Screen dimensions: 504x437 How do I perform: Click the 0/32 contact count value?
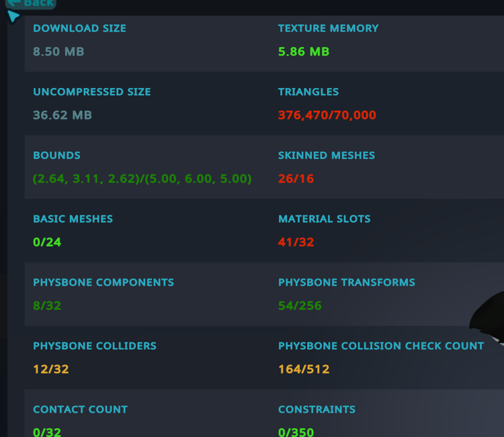tap(47, 432)
